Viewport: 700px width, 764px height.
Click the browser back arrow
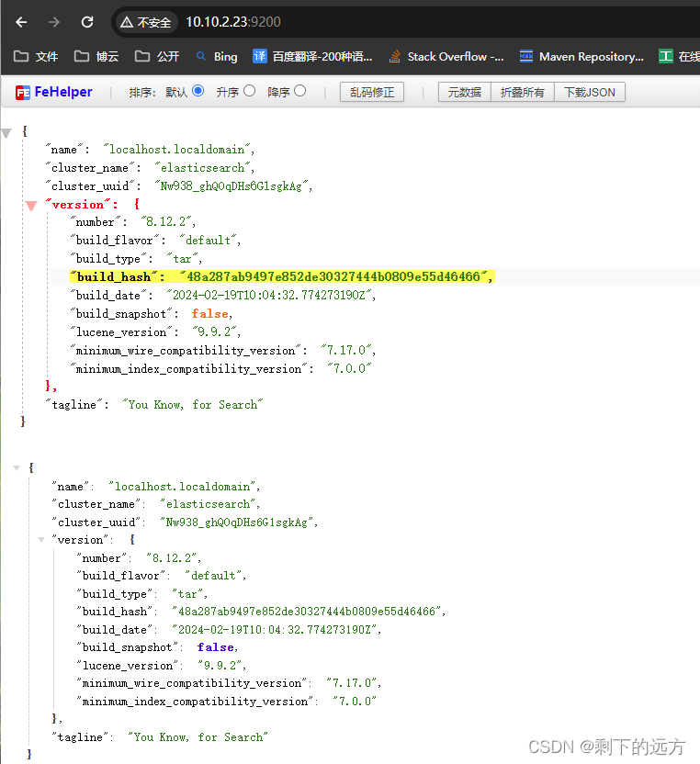pos(21,22)
